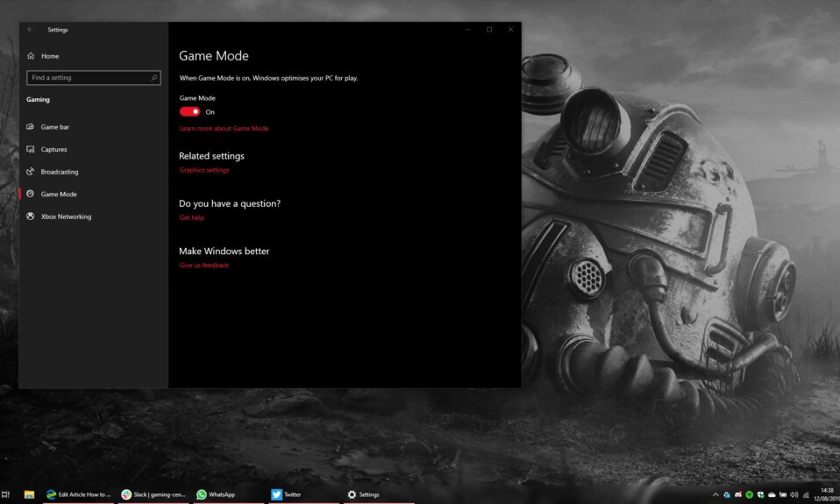The width and height of the screenshot is (840, 504).
Task: Select the Game bar sidebar icon
Action: [x=31, y=127]
